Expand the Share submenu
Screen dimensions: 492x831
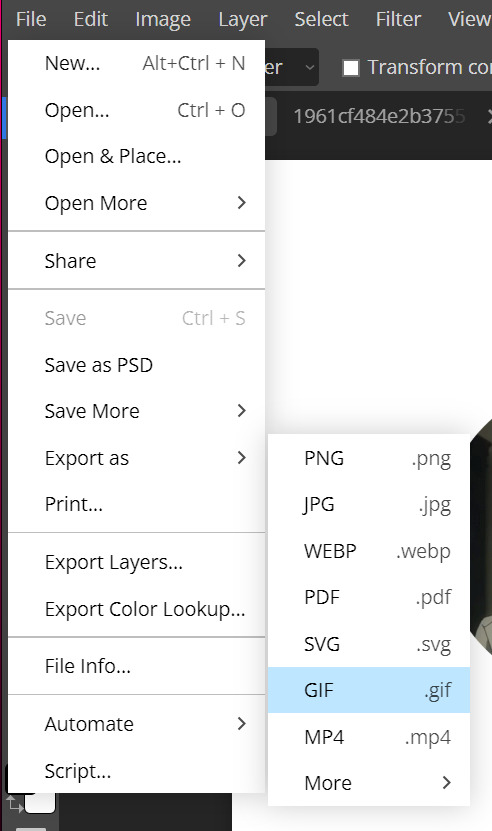click(137, 261)
